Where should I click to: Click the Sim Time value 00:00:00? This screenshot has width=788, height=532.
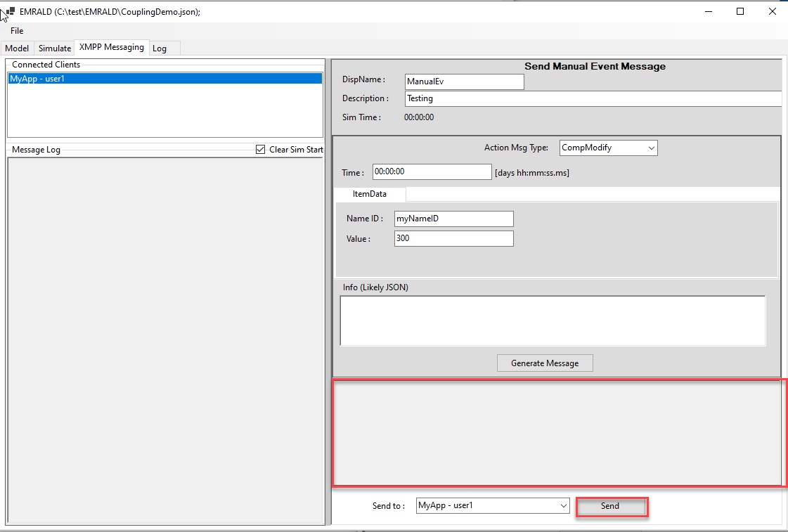click(419, 117)
